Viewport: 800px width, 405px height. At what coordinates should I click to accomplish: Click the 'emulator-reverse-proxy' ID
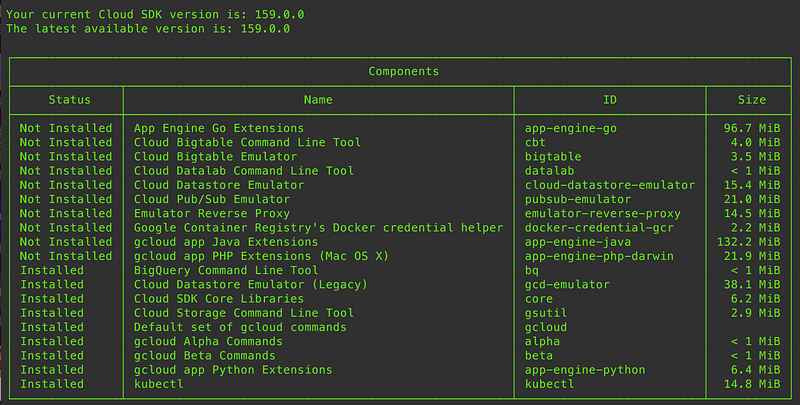click(603, 214)
